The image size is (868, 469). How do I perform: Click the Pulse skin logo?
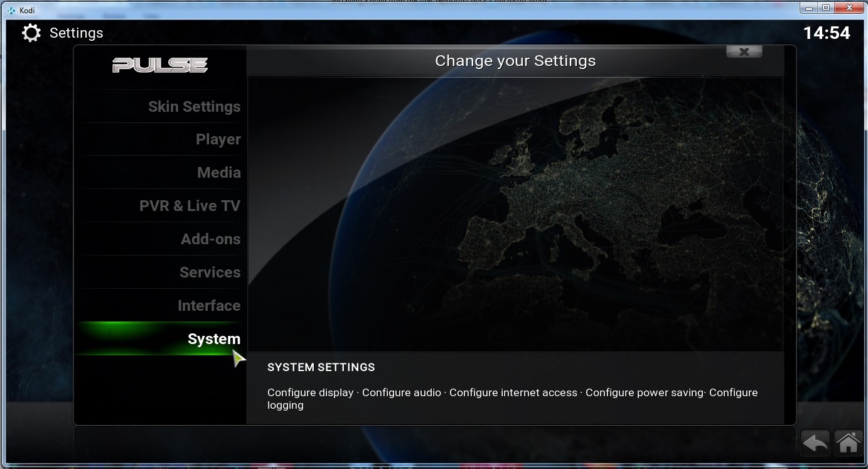coord(160,65)
